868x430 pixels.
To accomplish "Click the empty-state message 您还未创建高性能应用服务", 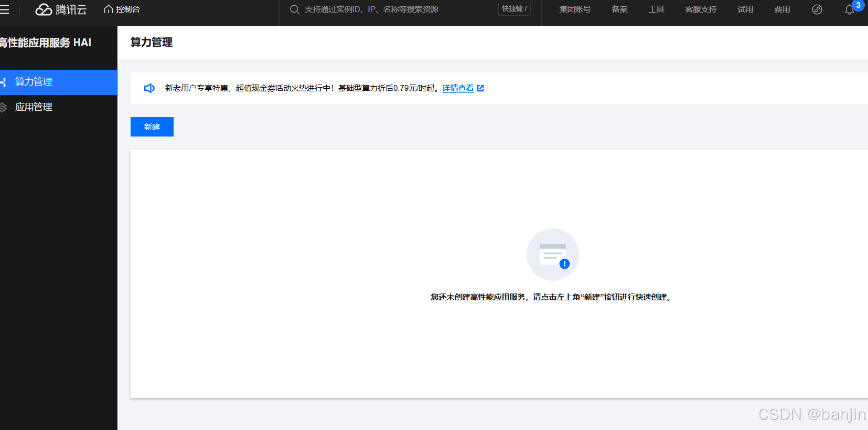I will (552, 297).
